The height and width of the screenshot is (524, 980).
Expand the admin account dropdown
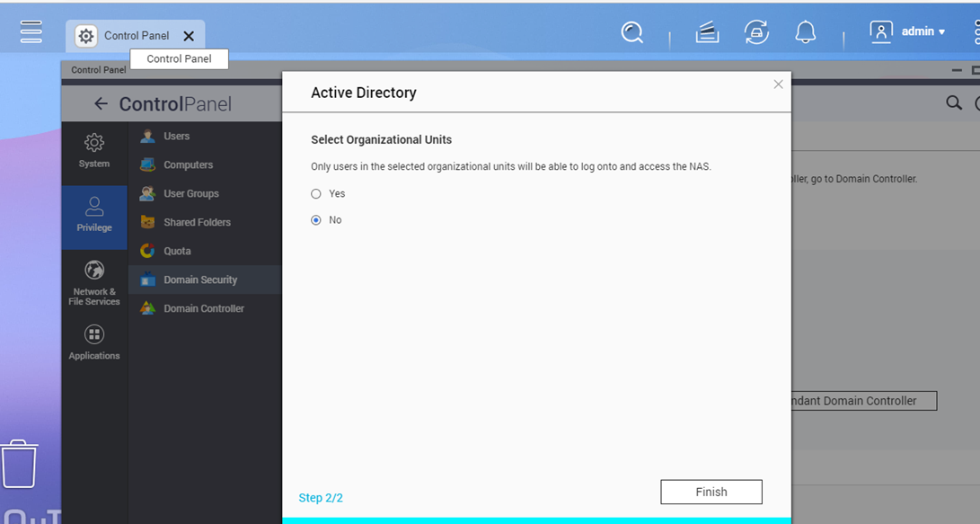coord(923,31)
